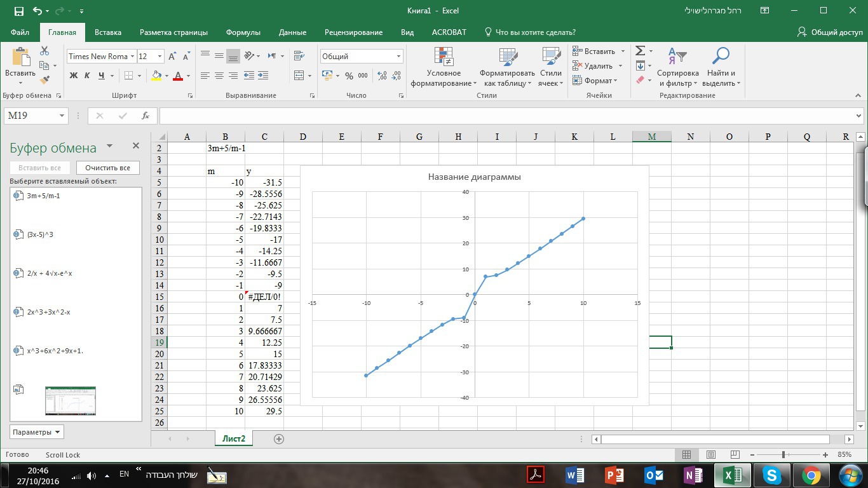Toggle bold formatting (Ж)
Viewport: 868px width, 488px height.
point(73,76)
